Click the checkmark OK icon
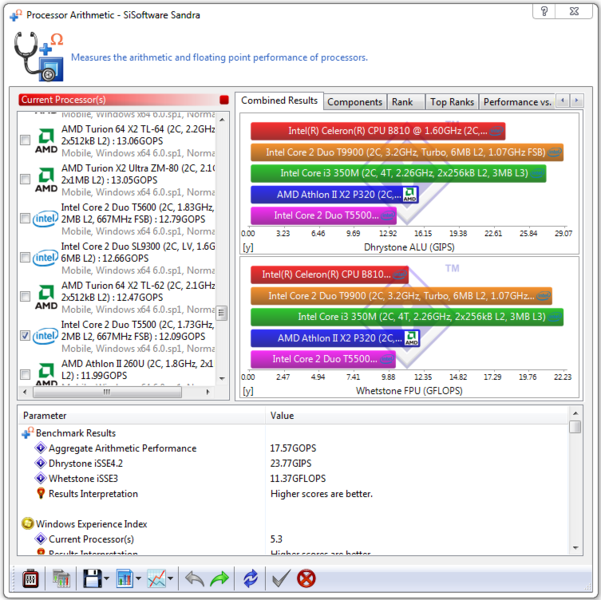The height and width of the screenshot is (600, 601). (281, 579)
